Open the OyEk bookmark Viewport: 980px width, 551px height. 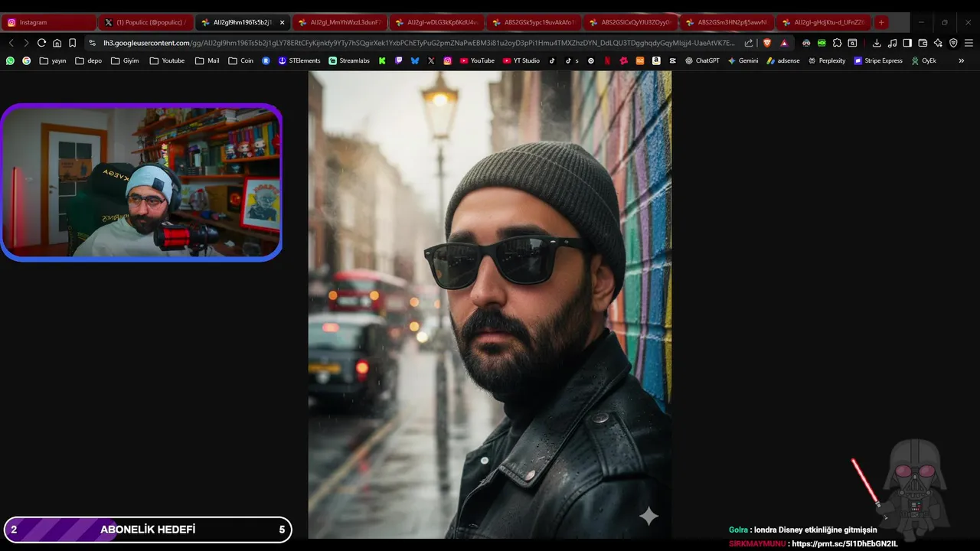(x=923, y=60)
